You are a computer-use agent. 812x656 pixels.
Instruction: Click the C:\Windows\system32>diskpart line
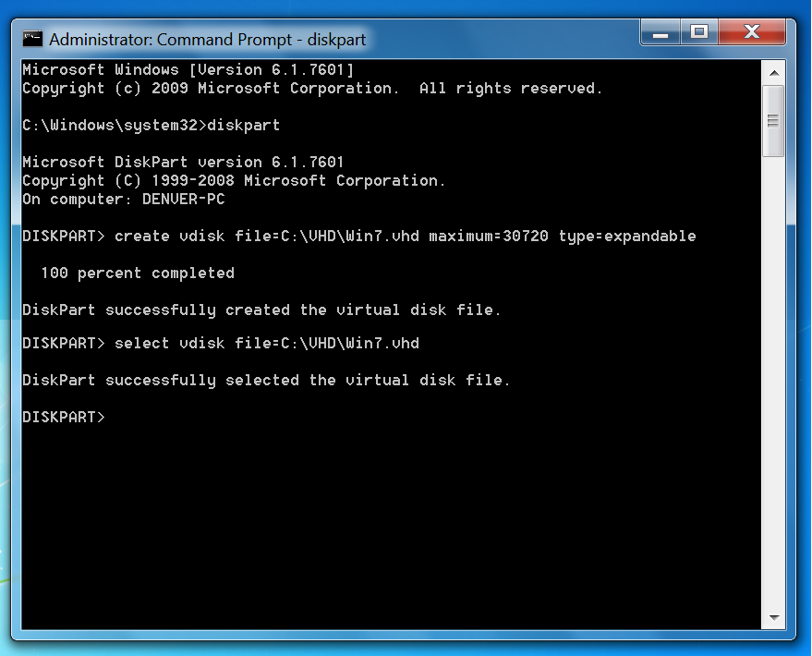click(151, 126)
